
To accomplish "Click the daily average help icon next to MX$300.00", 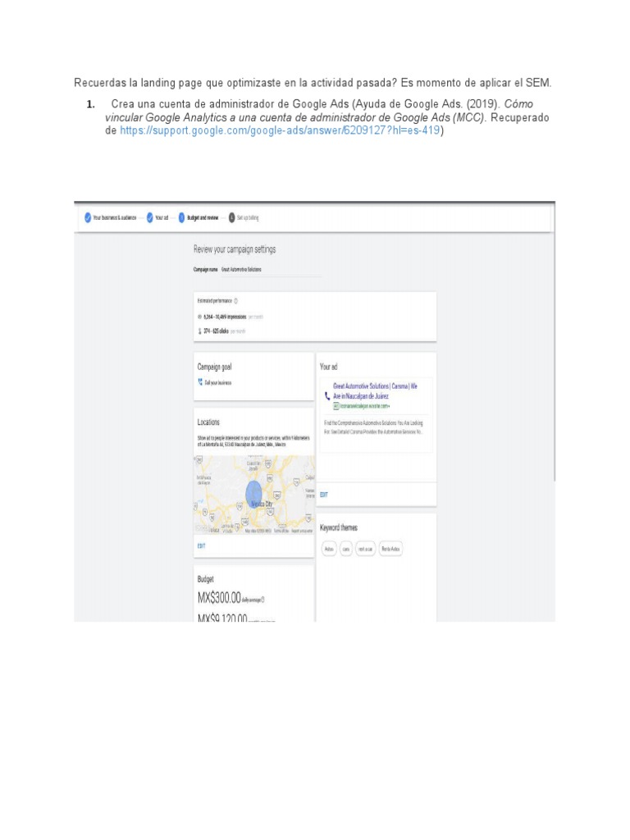I will pyautogui.click(x=262, y=600).
